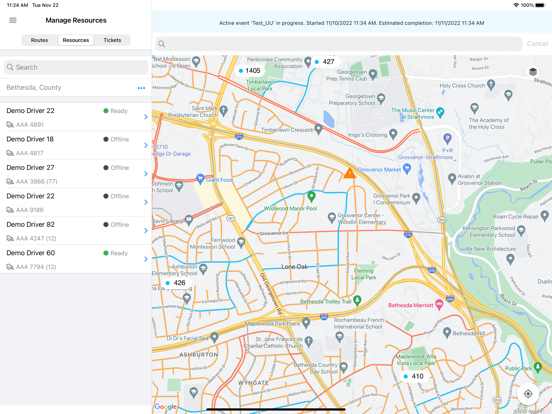552x414 pixels.
Task: Click Wi-Fi status icon
Action: (x=516, y=5)
